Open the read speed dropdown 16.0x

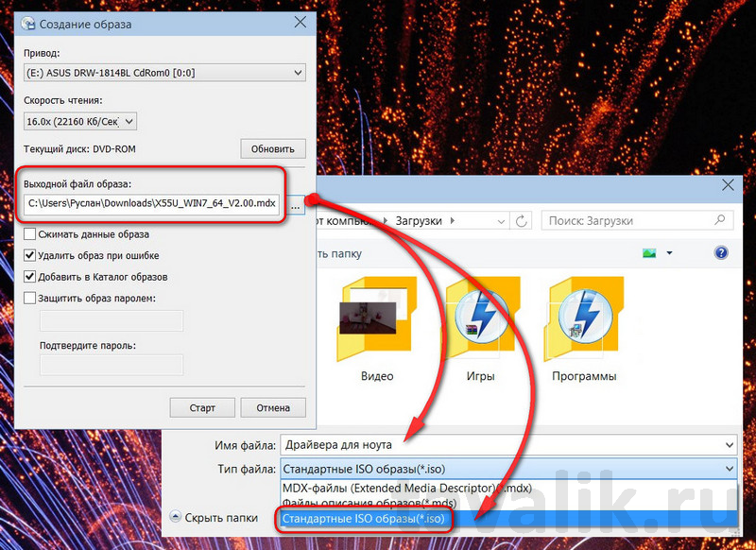(80, 122)
